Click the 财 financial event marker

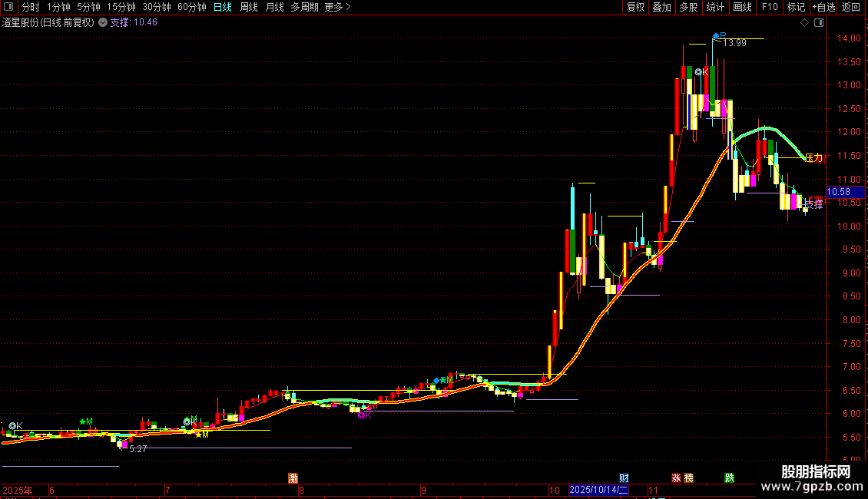coord(624,478)
